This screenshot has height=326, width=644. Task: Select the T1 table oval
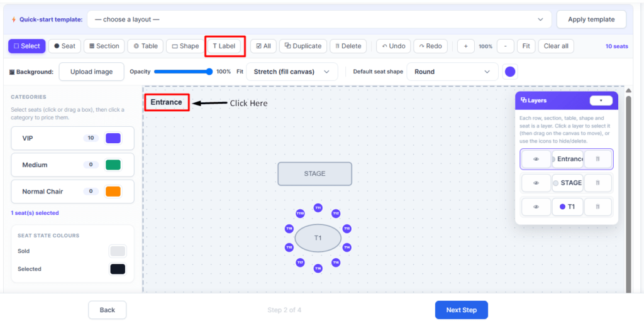point(318,238)
